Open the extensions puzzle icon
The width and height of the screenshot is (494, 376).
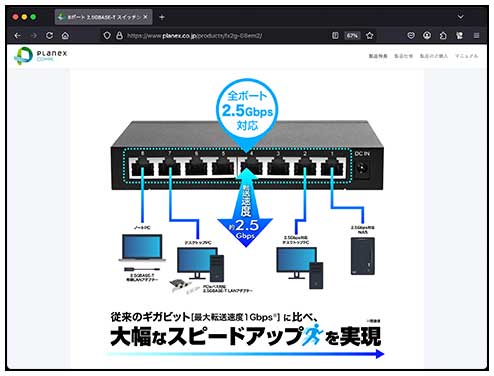pyautogui.click(x=443, y=35)
